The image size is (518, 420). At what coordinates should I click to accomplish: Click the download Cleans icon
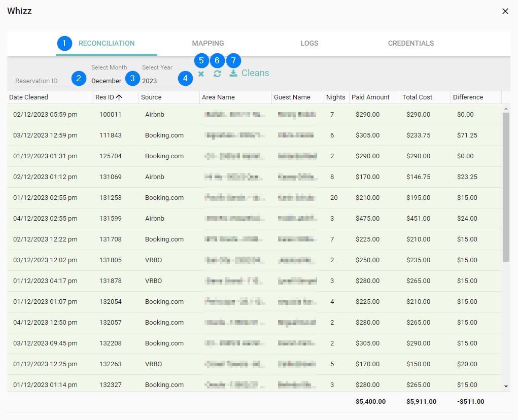(x=233, y=74)
